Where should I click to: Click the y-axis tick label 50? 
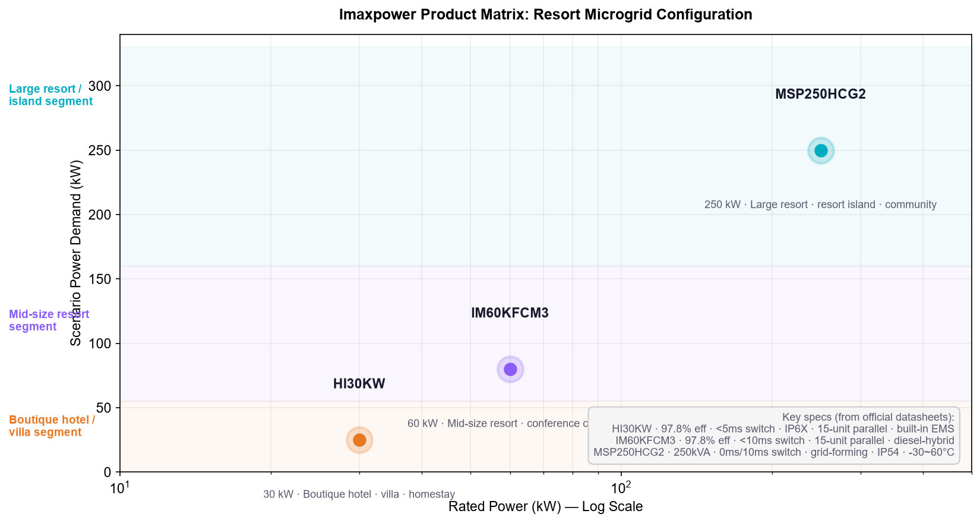104,408
